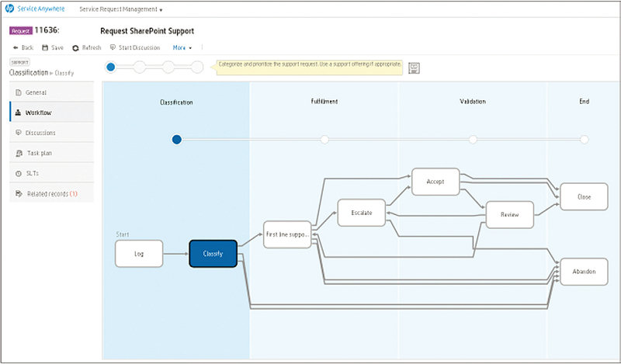Expand the More dropdown menu

coord(182,47)
